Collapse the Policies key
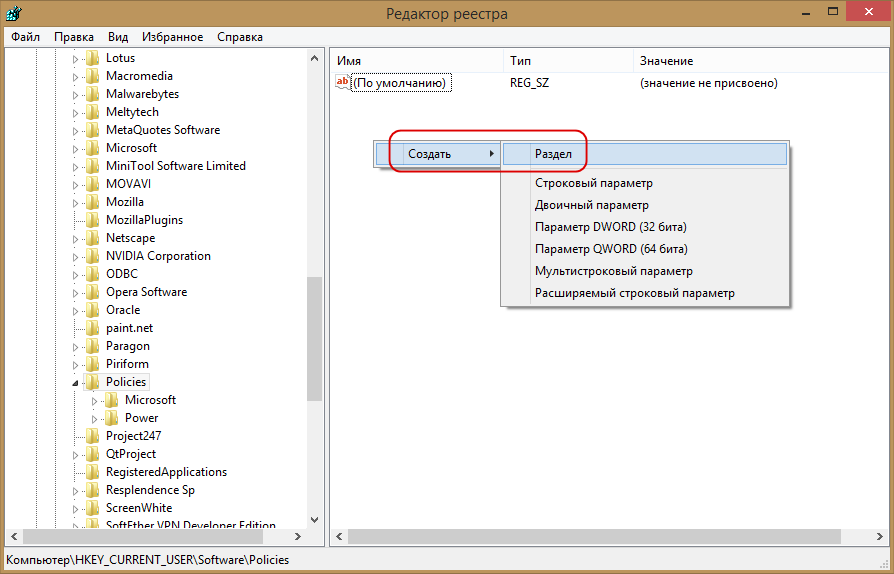This screenshot has width=894, height=574. coord(75,384)
